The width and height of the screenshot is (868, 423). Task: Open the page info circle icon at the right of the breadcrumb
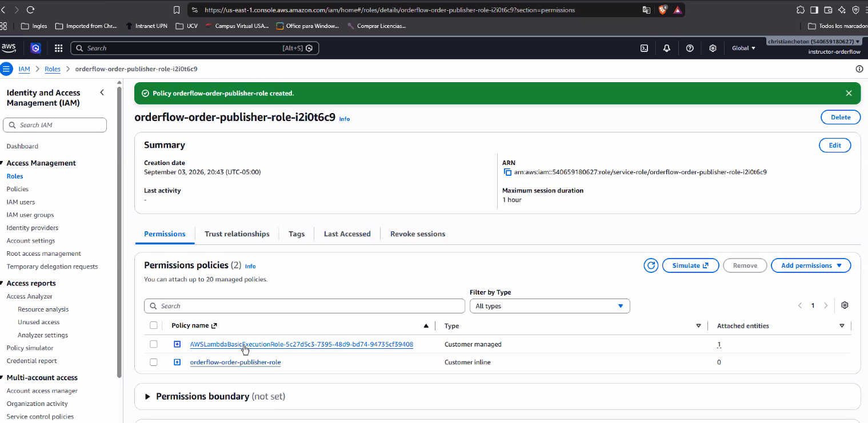click(859, 69)
